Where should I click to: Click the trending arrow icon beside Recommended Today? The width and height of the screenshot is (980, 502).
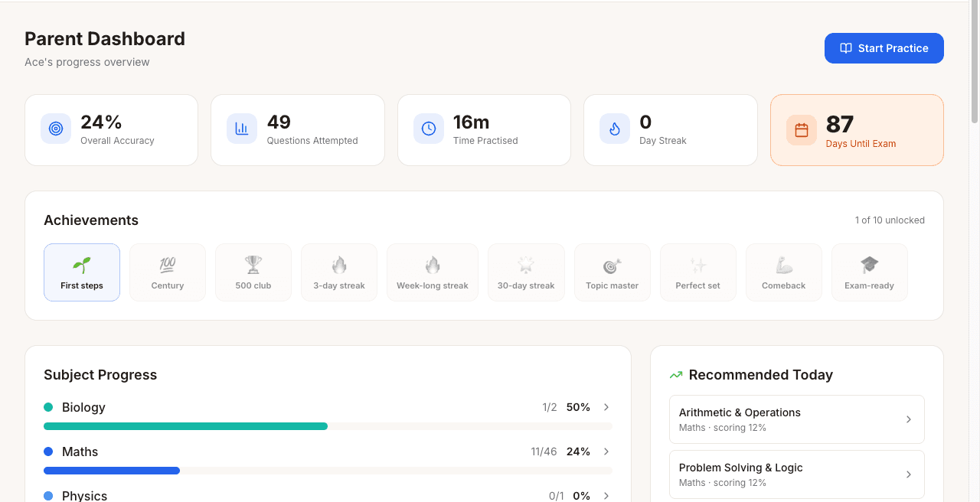(676, 375)
